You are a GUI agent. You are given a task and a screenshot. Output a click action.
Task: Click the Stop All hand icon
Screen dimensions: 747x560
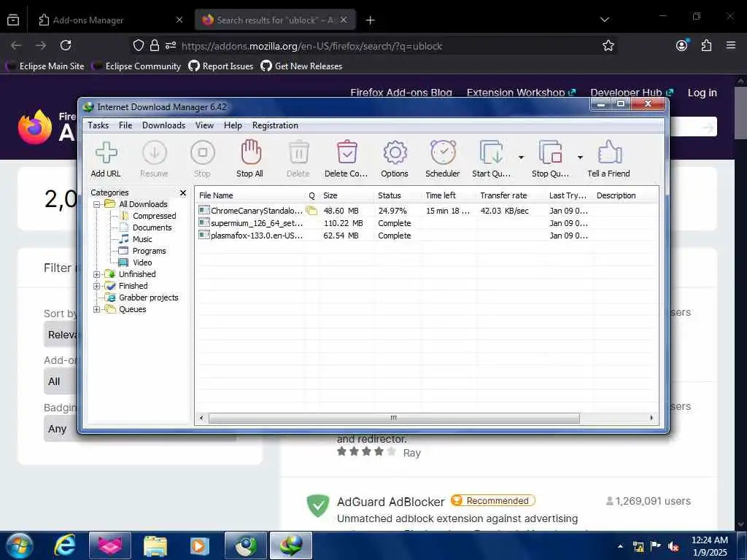pyautogui.click(x=249, y=159)
